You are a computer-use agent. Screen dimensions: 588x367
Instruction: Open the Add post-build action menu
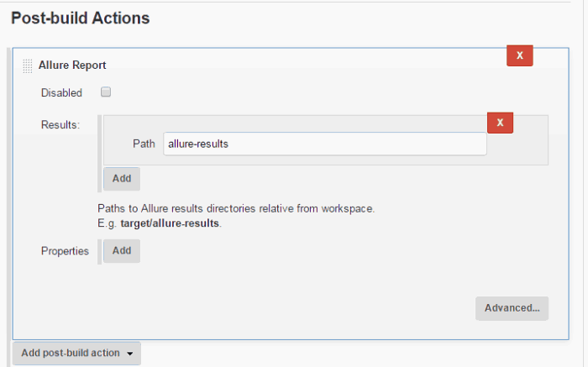(77, 353)
